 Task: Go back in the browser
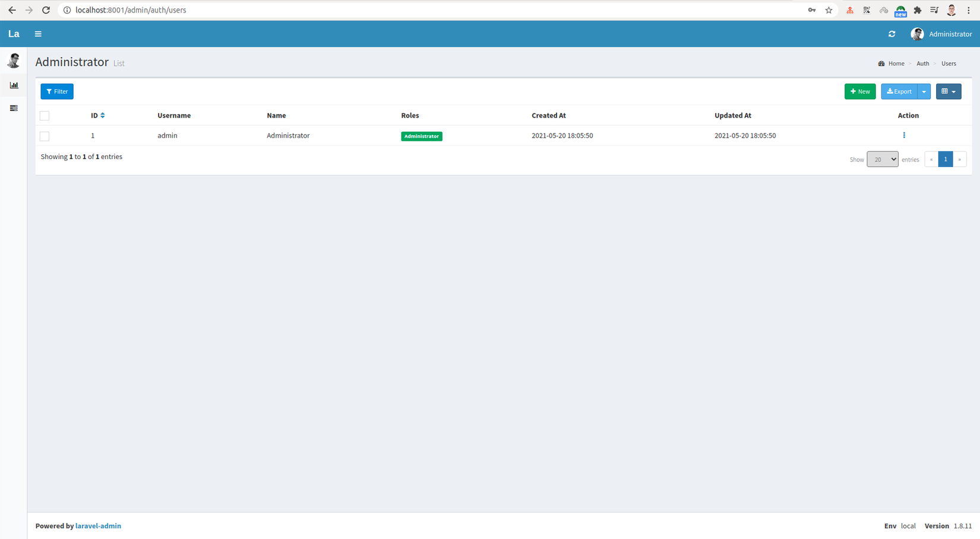click(x=12, y=10)
